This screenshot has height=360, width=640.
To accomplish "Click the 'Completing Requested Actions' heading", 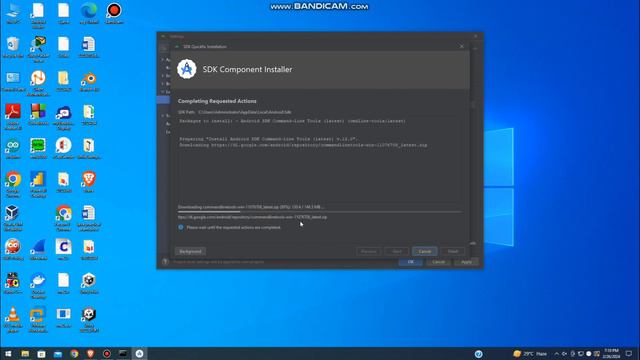I will pyautogui.click(x=217, y=101).
